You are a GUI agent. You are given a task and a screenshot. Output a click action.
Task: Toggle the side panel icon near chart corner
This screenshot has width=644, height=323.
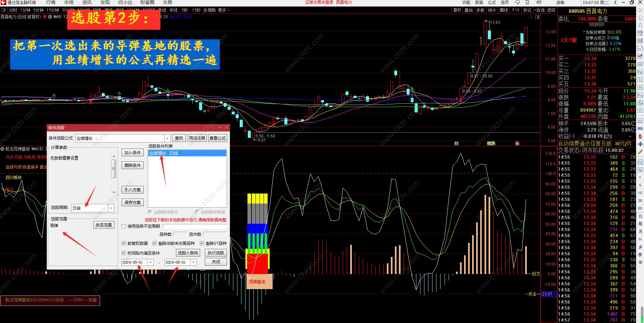pyautogui.click(x=537, y=17)
